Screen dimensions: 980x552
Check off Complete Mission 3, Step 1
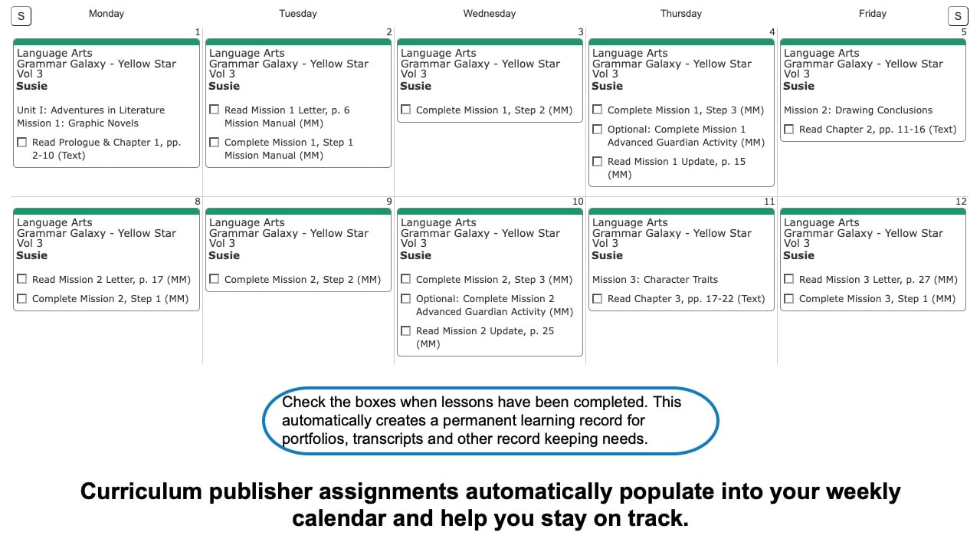[788, 299]
